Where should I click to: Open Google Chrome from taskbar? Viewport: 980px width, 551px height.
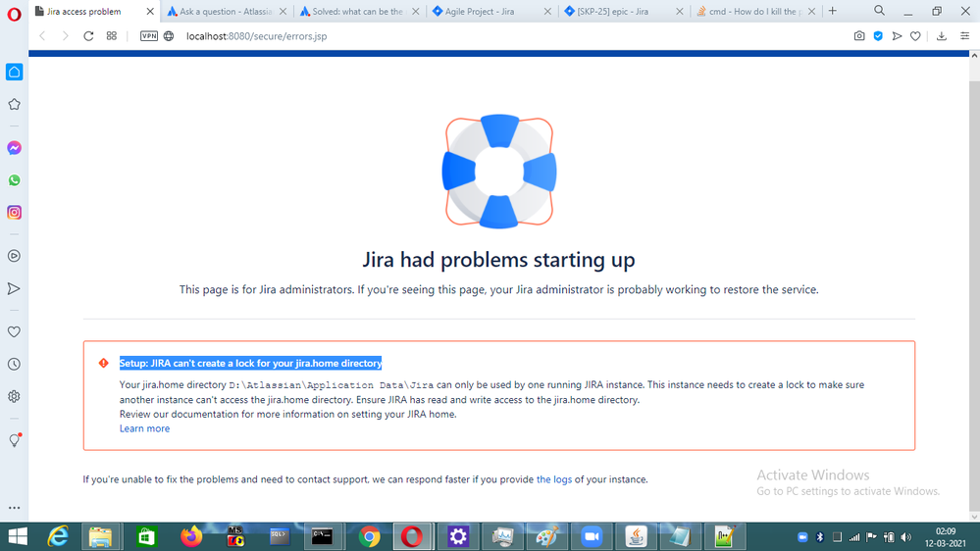point(370,536)
